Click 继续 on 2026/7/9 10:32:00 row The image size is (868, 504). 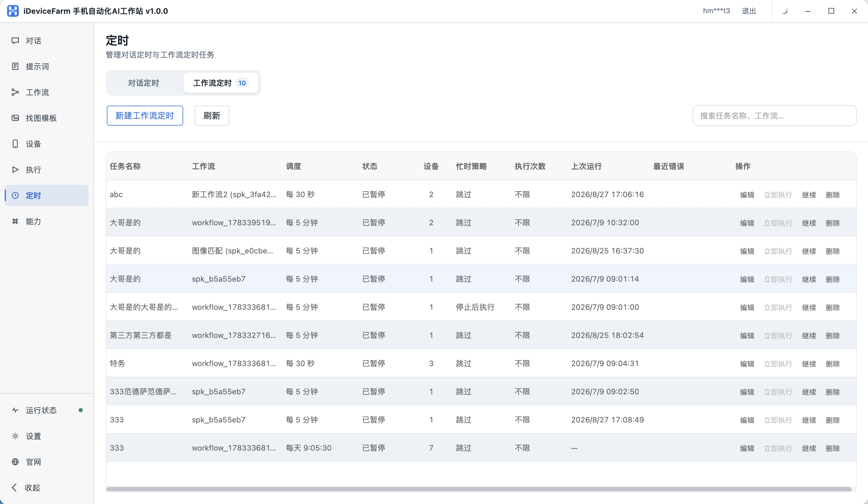click(x=809, y=223)
